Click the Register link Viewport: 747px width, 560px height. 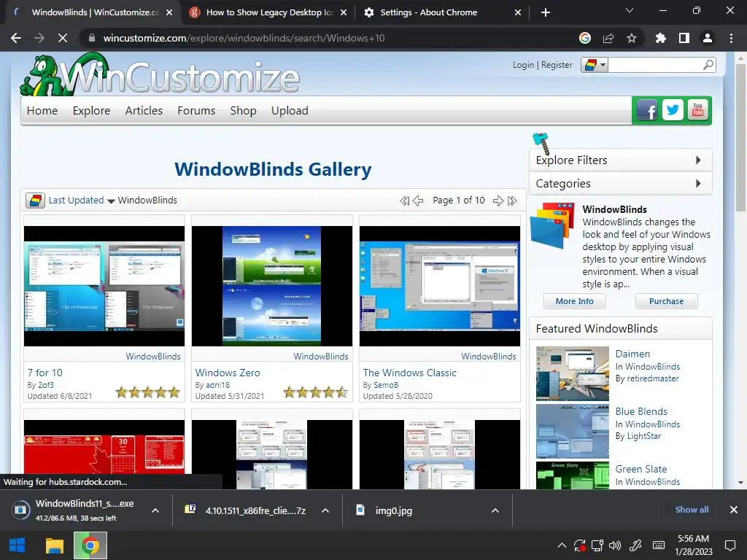pyautogui.click(x=557, y=65)
